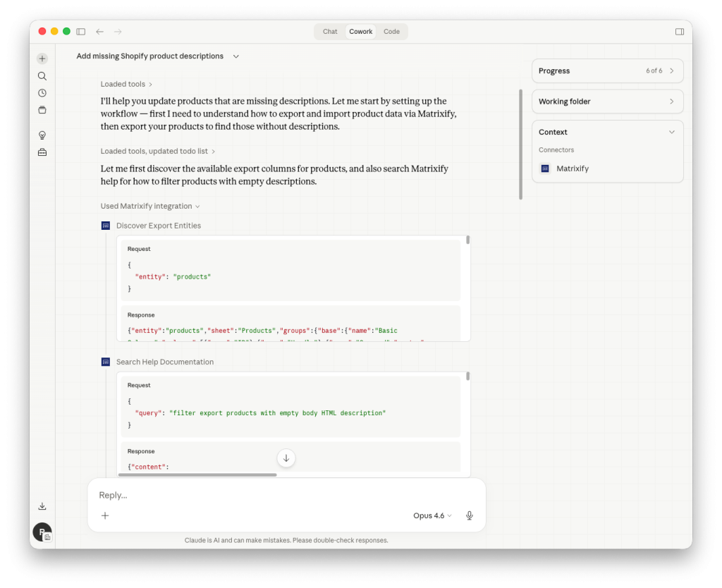722x588 pixels.
Task: Switch to the Chat tab
Action: coord(329,31)
